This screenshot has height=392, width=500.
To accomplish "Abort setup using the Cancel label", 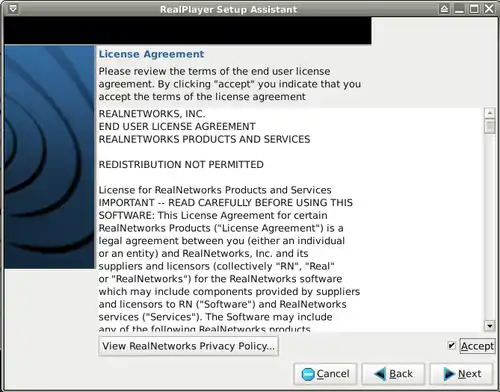I will (333, 374).
